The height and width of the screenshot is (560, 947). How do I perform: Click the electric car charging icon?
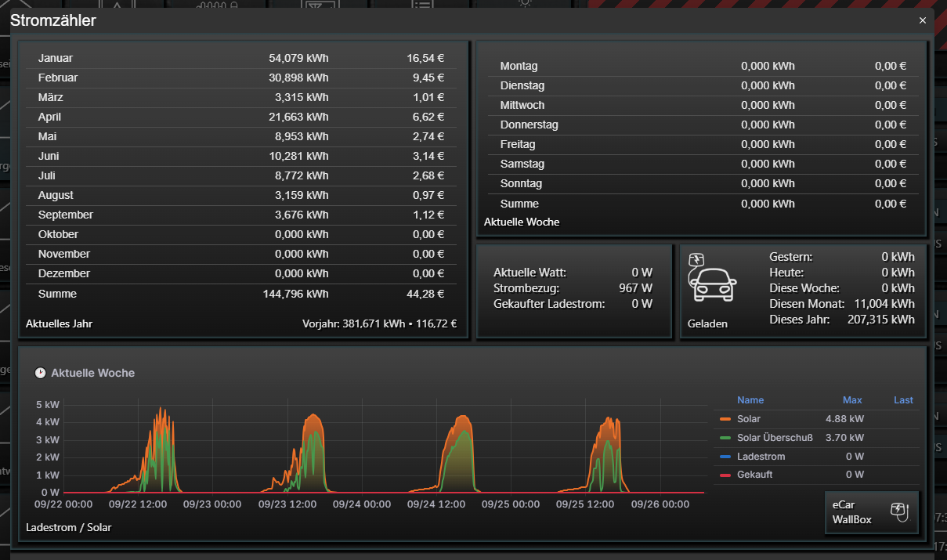point(711,280)
